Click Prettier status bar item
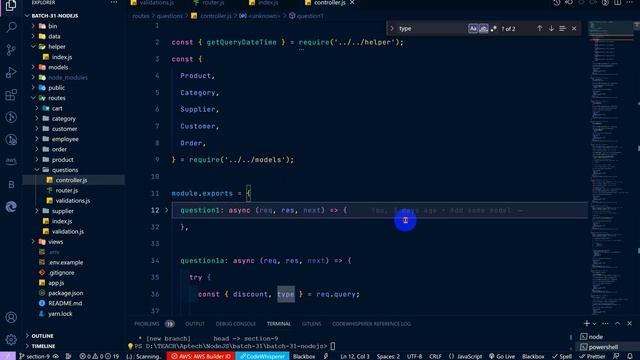This screenshot has height=360, width=640. pyautogui.click(x=592, y=356)
